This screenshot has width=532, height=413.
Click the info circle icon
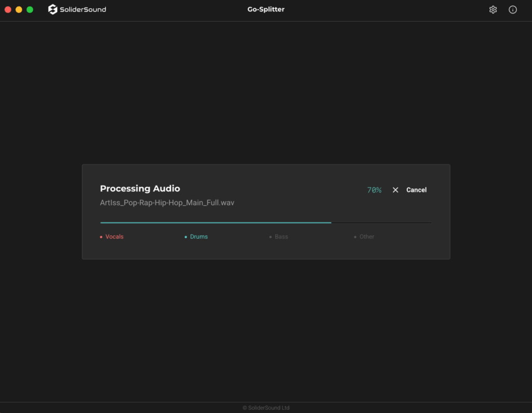pos(512,9)
